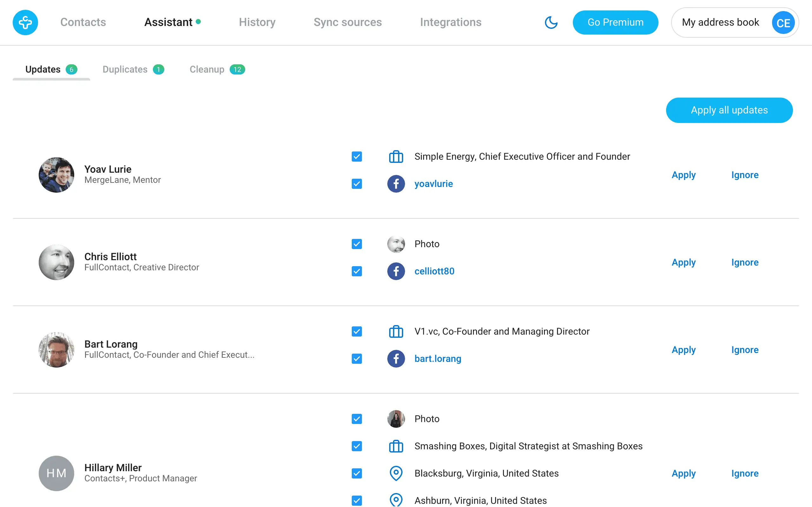Go to the History menu
Viewport: 812px width, 507px height.
pos(257,22)
